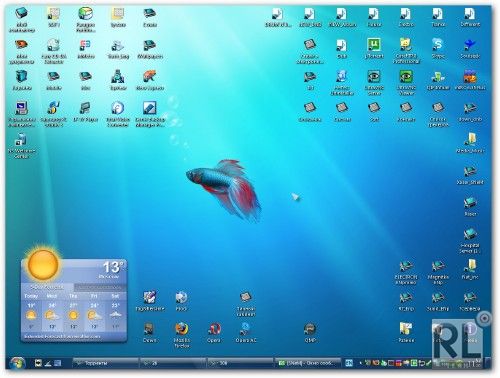Screen dimensions: 500x378
Task: Select the Paragon green disk icon
Action: 86,19
